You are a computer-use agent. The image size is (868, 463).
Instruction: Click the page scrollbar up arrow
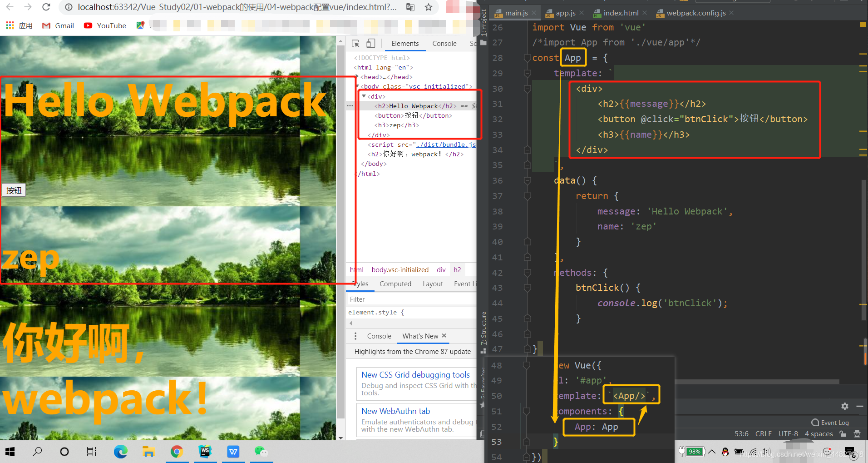pos(341,41)
